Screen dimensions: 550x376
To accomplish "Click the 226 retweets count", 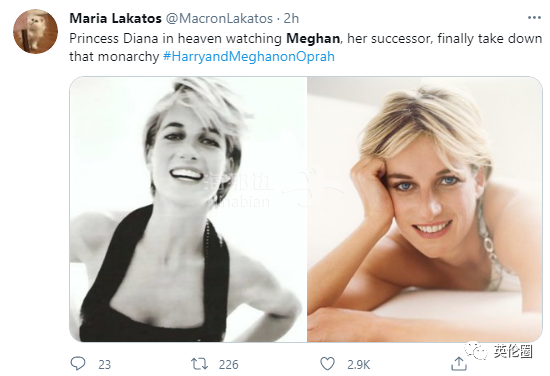I will tap(229, 365).
